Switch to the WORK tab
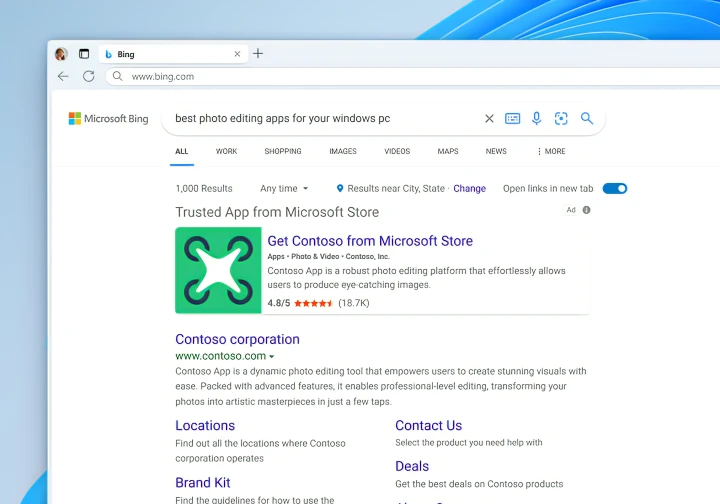This screenshot has width=720, height=504. pos(226,151)
